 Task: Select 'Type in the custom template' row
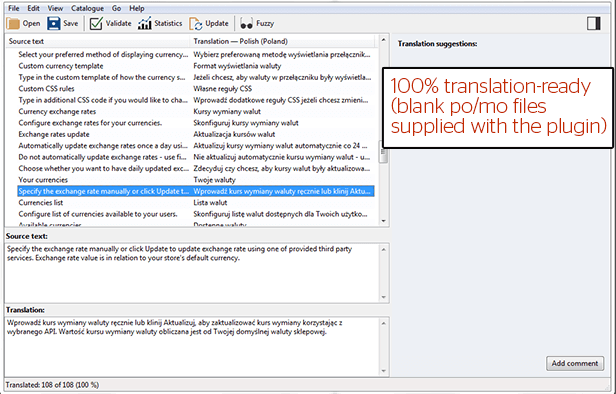click(x=196, y=77)
